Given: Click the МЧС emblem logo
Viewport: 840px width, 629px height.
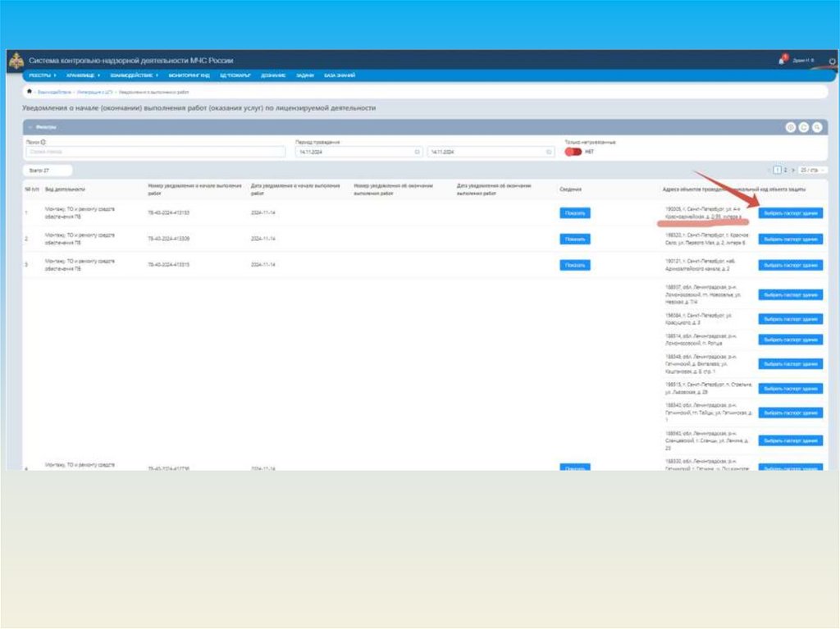Looking at the screenshot, I should click(x=16, y=61).
